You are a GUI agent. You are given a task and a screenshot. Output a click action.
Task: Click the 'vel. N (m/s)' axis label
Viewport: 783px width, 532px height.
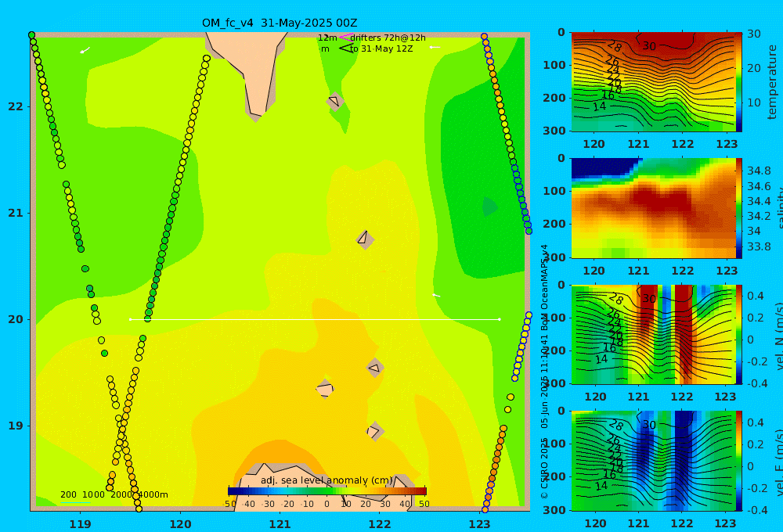pyautogui.click(x=778, y=336)
